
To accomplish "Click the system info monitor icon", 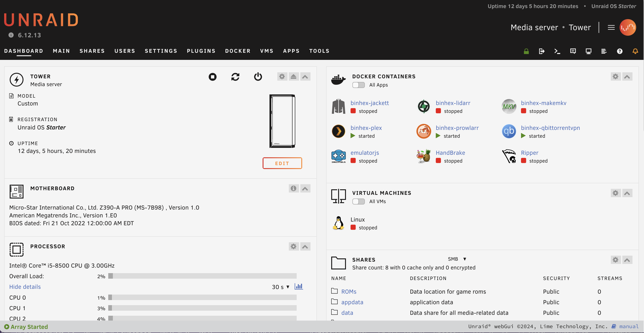I will 588,51.
